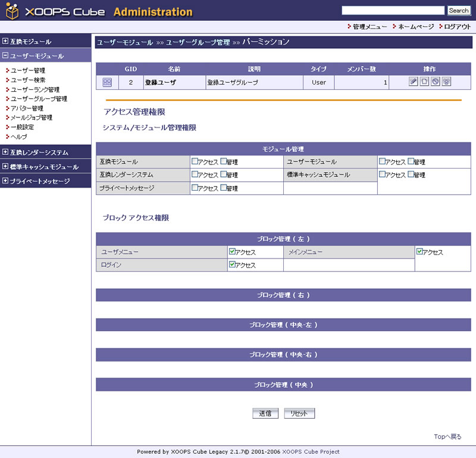Click the ブロック管理 ( 右 ) header
476x458 pixels.
(283, 295)
